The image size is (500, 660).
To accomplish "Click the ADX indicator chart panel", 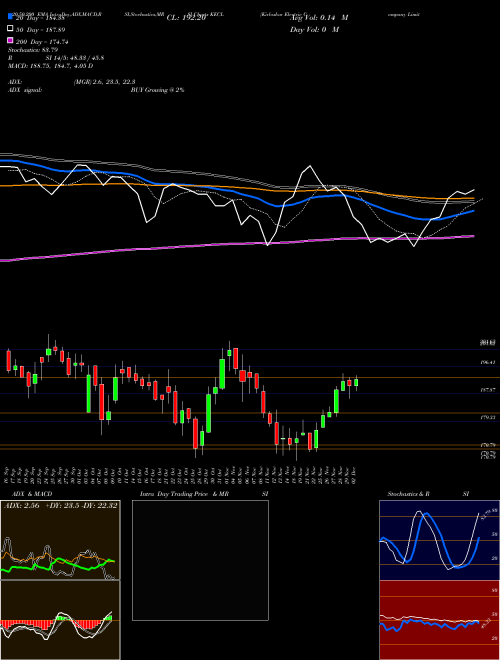I will coord(60,540).
